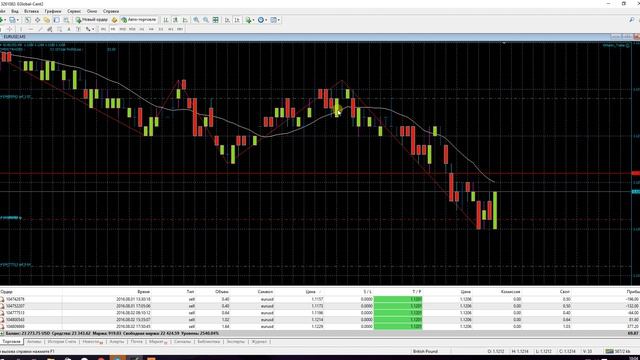Switch chart to line chart mode
The width and height of the screenshot is (640, 360).
(185, 20)
